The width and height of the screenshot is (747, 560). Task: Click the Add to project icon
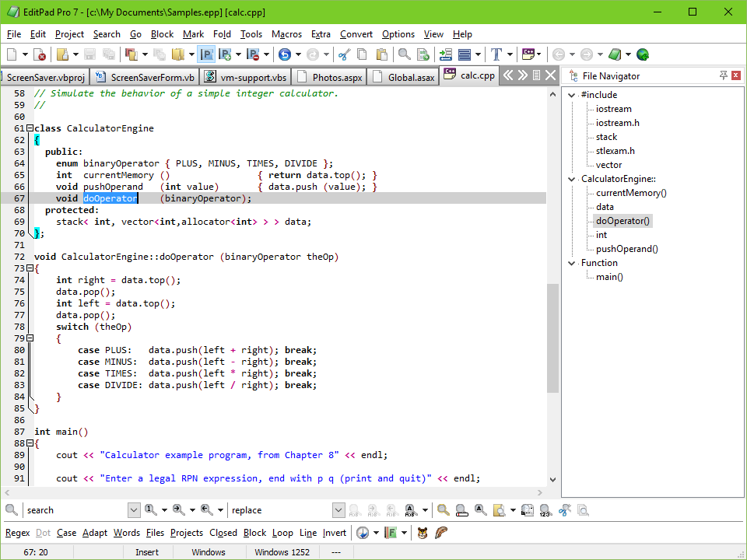tap(225, 54)
